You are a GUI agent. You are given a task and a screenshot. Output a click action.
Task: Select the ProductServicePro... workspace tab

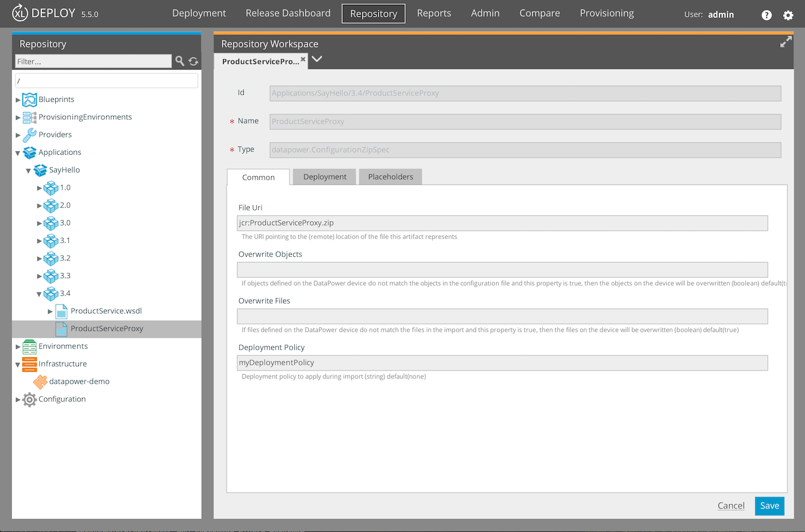[x=260, y=61]
